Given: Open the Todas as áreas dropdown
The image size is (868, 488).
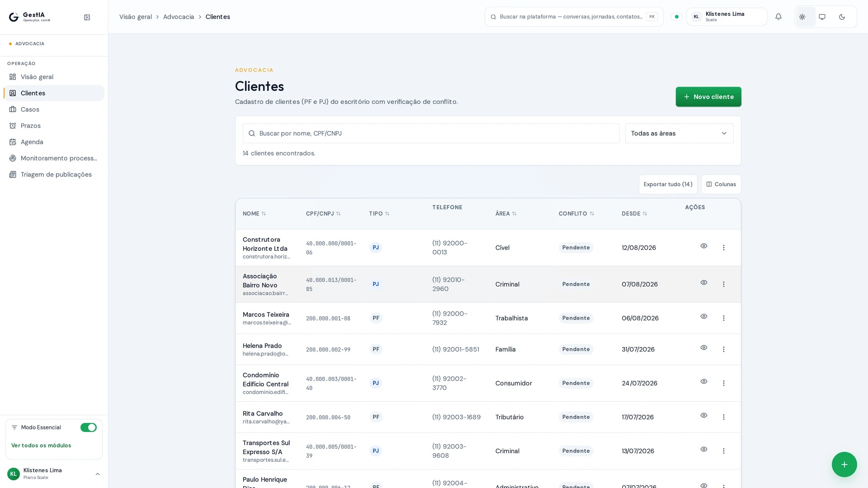Looking at the screenshot, I should point(679,133).
